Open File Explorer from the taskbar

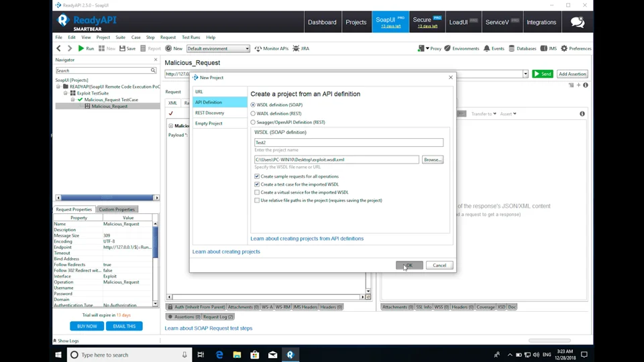pos(237,355)
